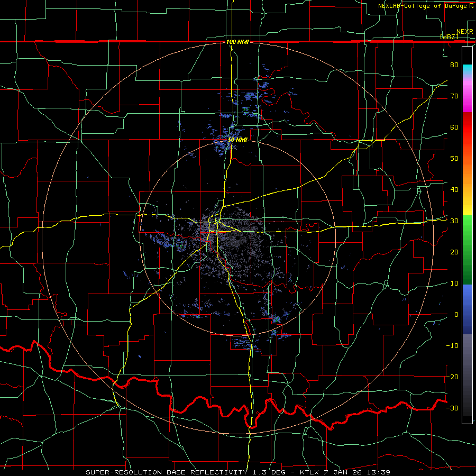476x476 pixels.
Task: Click the Super-Resolution Base Reflectivity caption text
Action: pos(237,472)
